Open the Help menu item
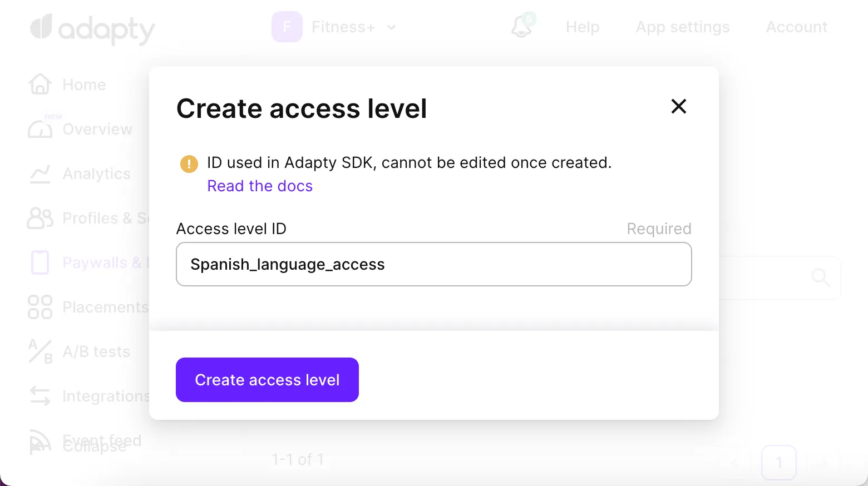 click(583, 27)
